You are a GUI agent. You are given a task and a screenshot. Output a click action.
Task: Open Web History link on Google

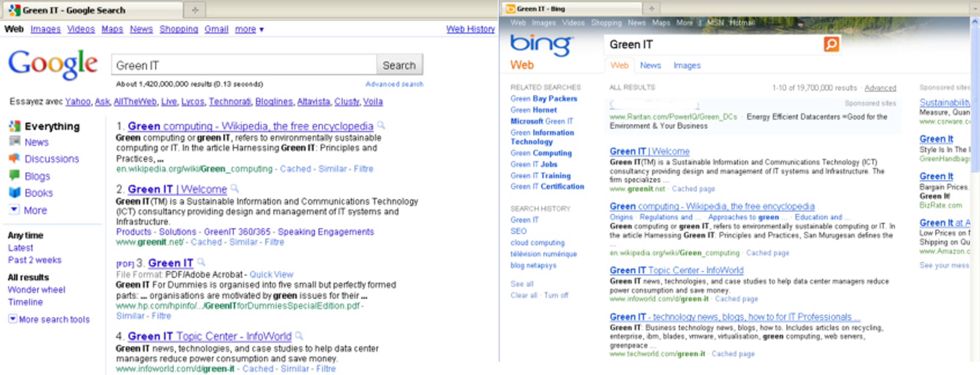[x=470, y=29]
